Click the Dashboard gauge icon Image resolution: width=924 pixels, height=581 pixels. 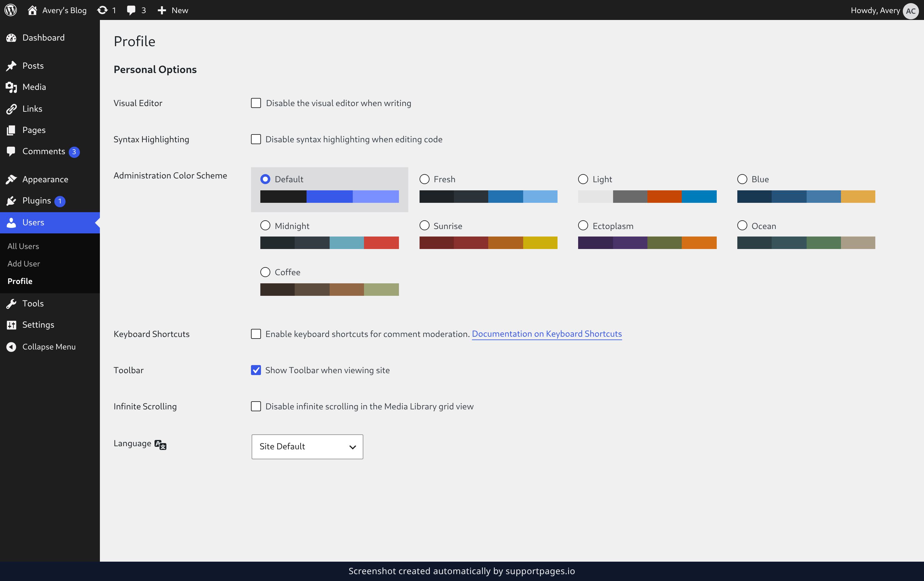click(11, 37)
